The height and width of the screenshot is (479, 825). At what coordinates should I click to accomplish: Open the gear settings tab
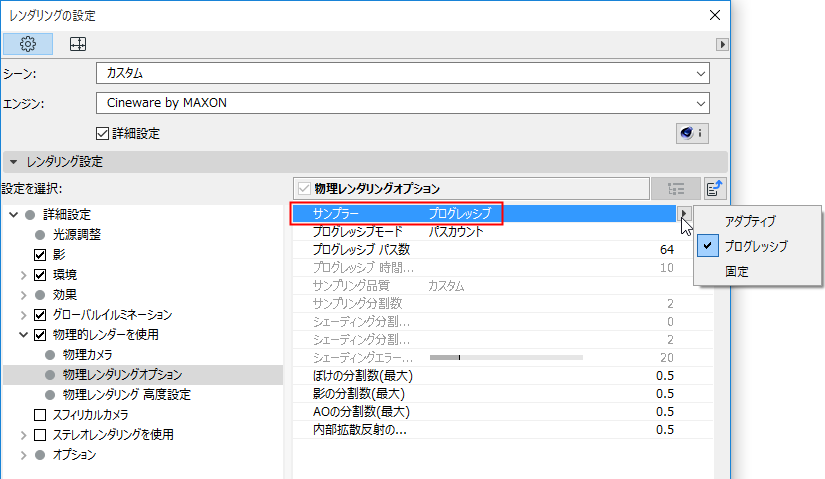coord(28,44)
